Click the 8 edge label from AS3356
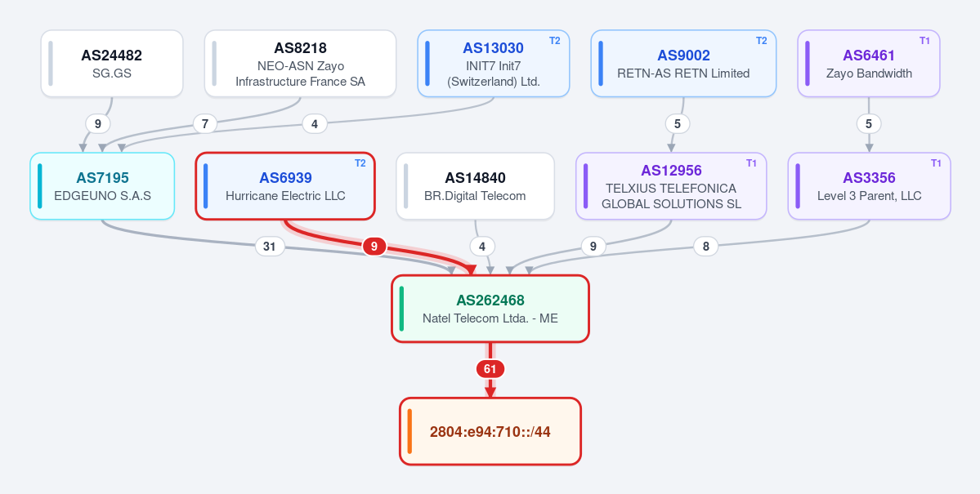Image resolution: width=980 pixels, height=494 pixels. (705, 247)
